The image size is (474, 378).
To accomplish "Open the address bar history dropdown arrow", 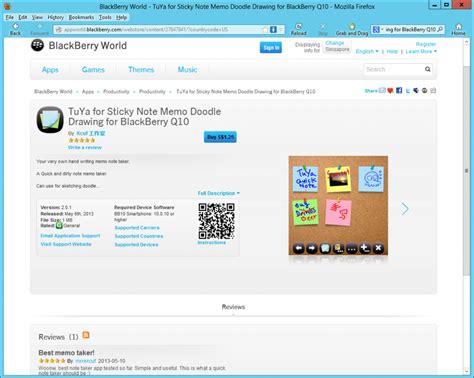I will (x=281, y=30).
